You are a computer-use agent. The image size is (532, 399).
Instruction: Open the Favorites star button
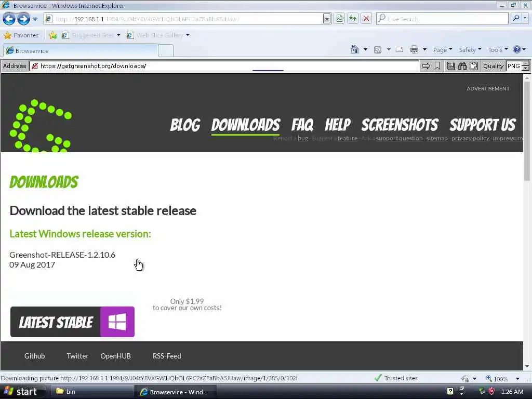click(21, 35)
